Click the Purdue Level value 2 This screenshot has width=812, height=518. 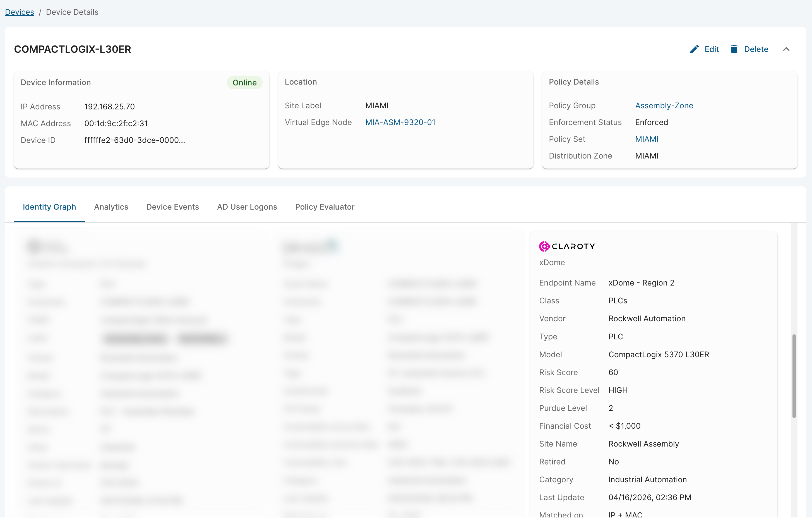611,408
